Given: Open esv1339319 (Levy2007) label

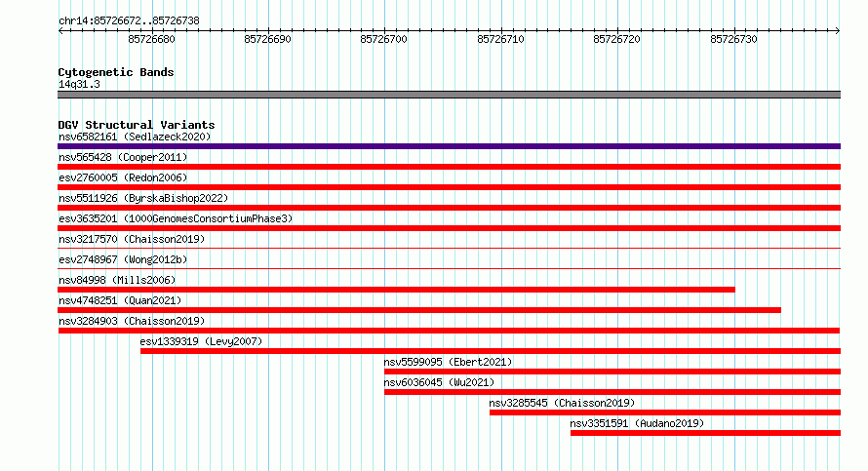Looking at the screenshot, I should click(201, 341).
